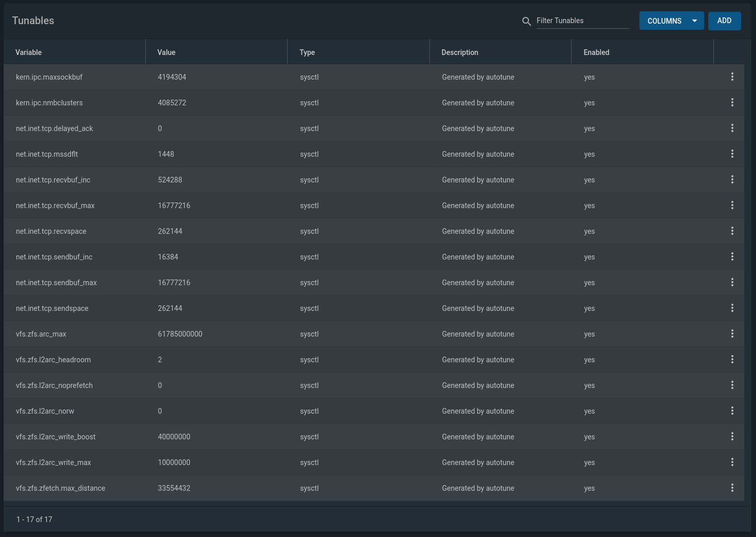Click the value 4194304
Viewport: 756px width, 537px height.
172,77
